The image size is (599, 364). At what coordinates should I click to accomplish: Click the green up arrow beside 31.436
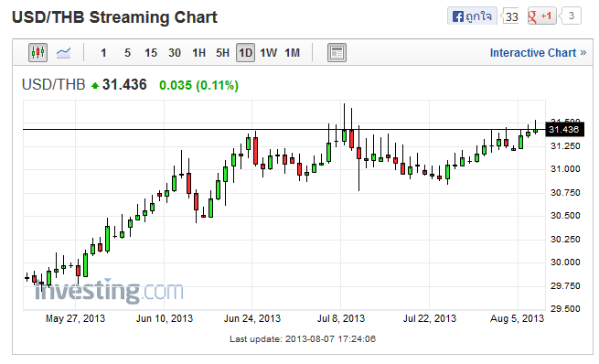[95, 86]
